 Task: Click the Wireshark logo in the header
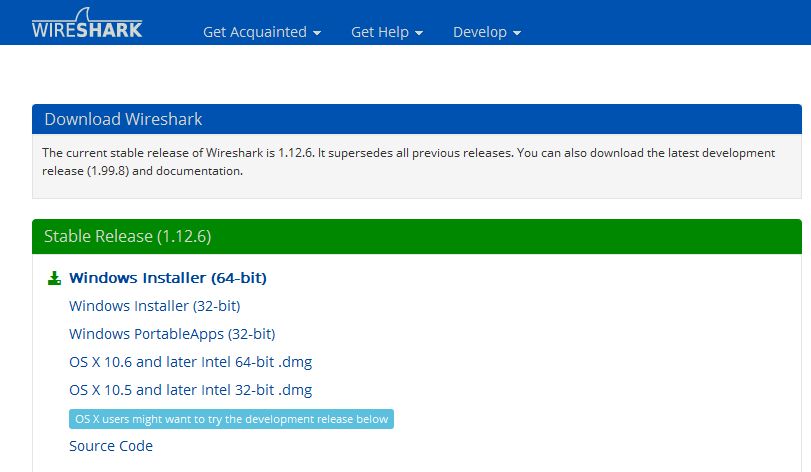click(86, 25)
